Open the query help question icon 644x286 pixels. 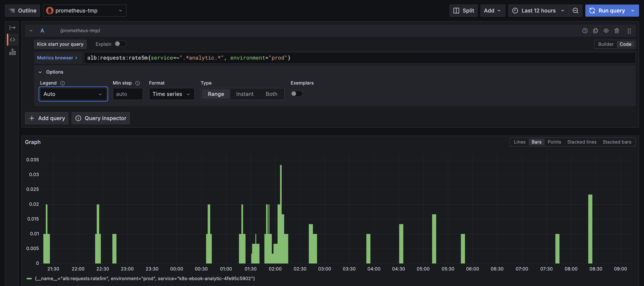tap(585, 30)
